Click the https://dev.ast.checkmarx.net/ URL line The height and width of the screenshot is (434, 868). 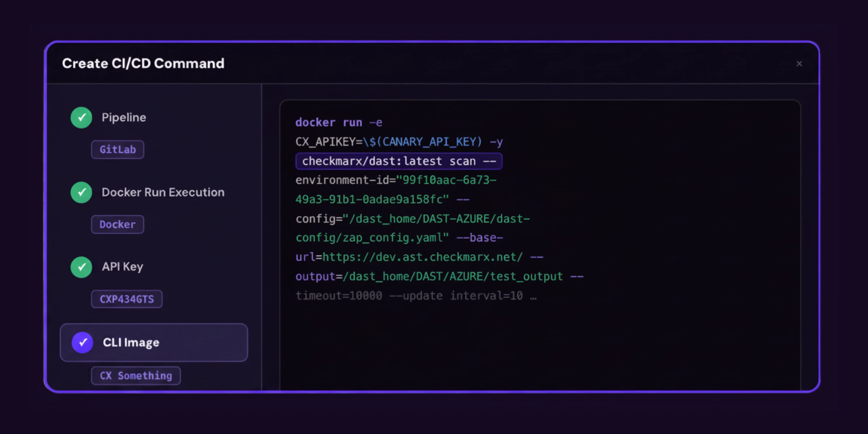(x=420, y=257)
